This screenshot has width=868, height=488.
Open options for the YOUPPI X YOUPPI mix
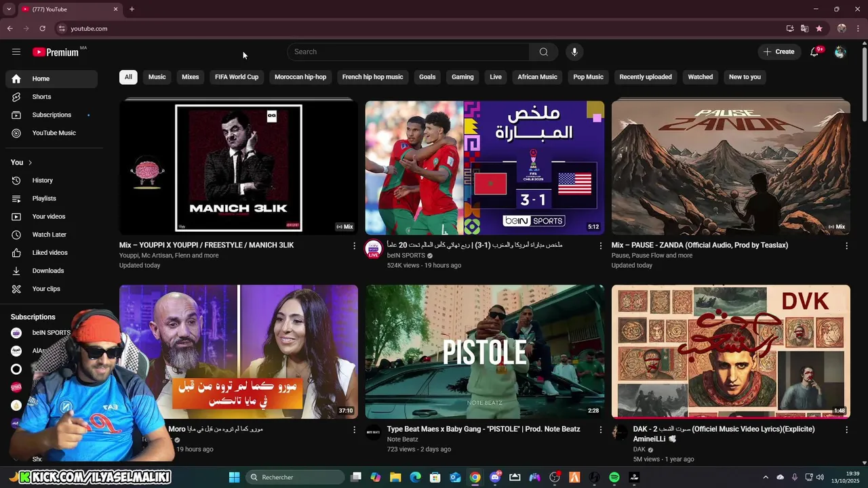click(354, 246)
